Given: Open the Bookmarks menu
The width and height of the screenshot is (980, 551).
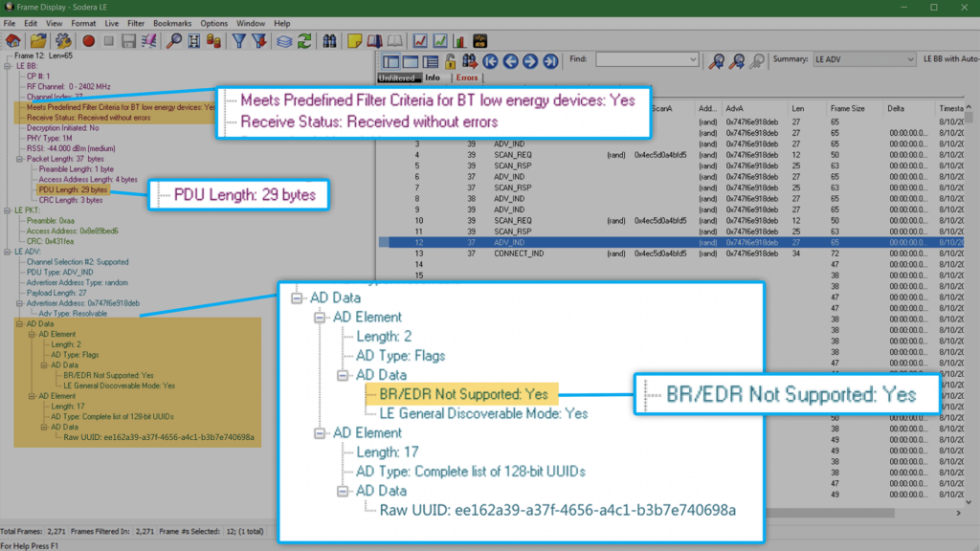Looking at the screenshot, I should [x=172, y=23].
